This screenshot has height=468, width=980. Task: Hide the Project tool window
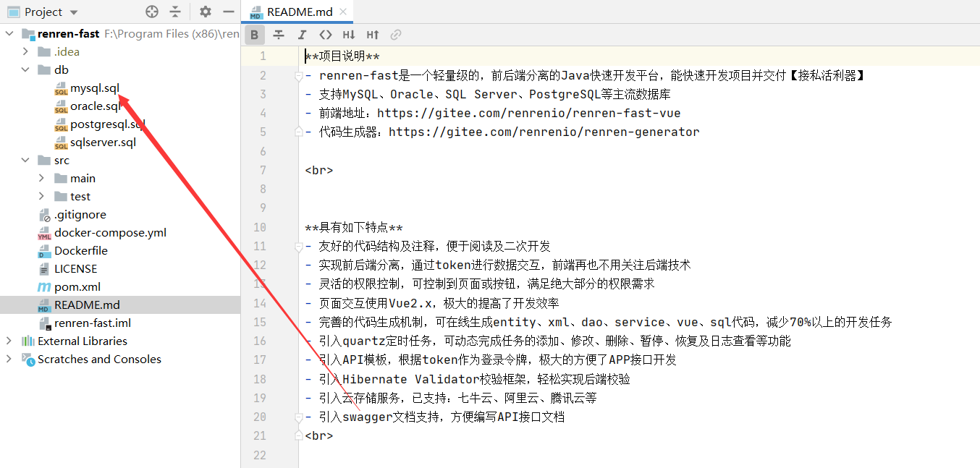coord(229,12)
